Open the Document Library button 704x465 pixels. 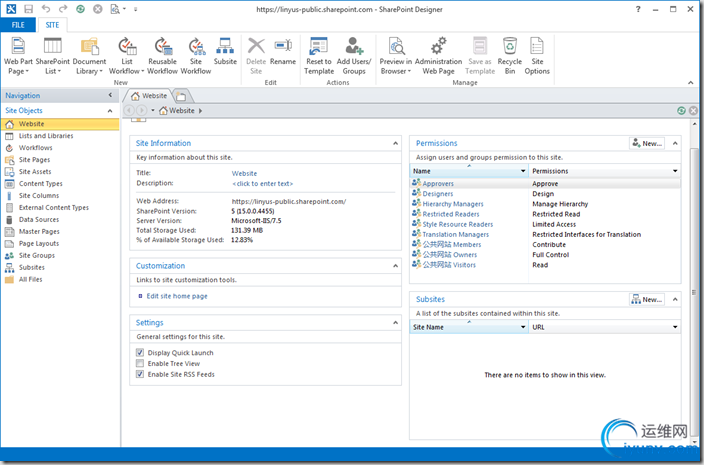click(89, 56)
